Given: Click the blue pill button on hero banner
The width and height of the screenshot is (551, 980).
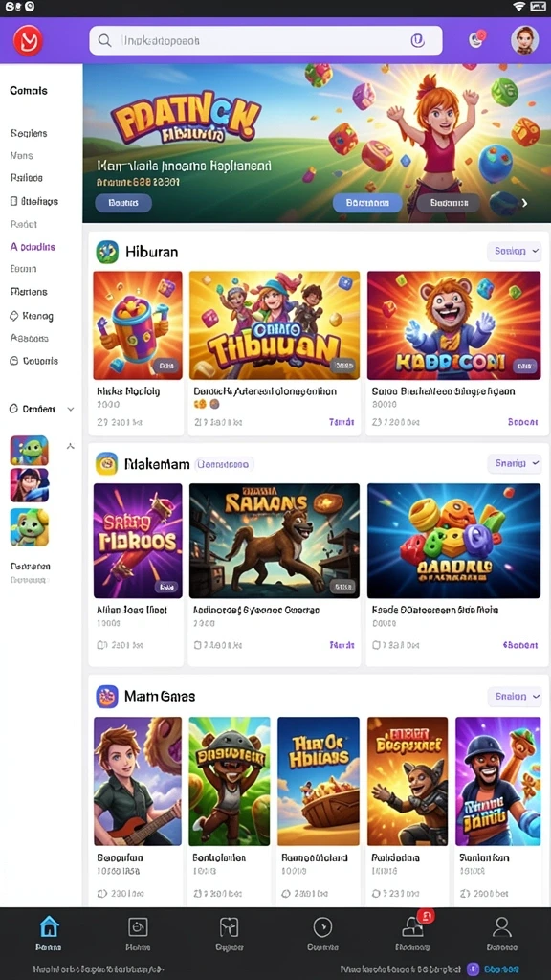Looking at the screenshot, I should (x=367, y=203).
